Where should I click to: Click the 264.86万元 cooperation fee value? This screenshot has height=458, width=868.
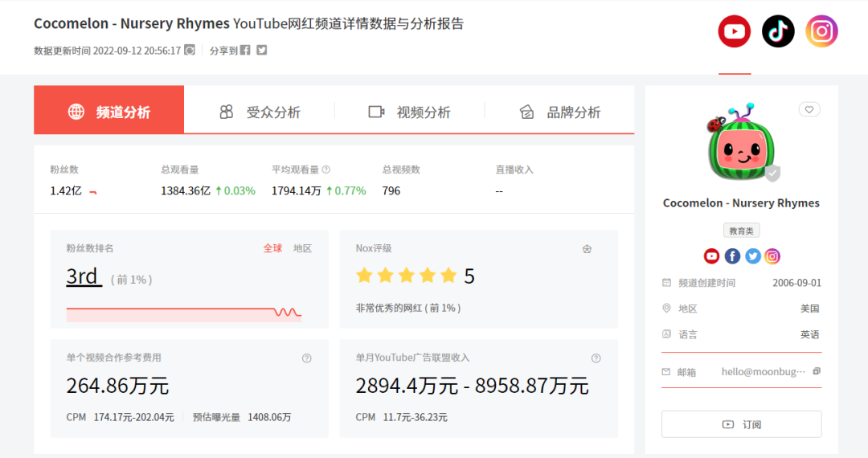(x=117, y=386)
